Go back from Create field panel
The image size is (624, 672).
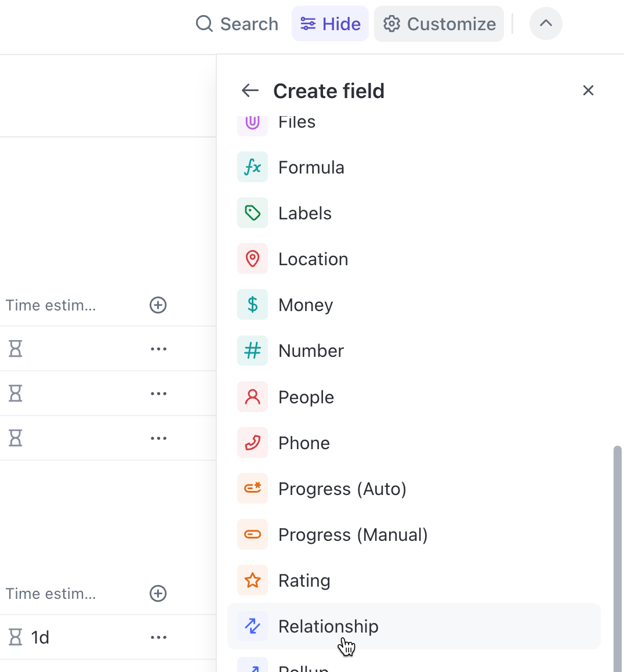pos(250,91)
